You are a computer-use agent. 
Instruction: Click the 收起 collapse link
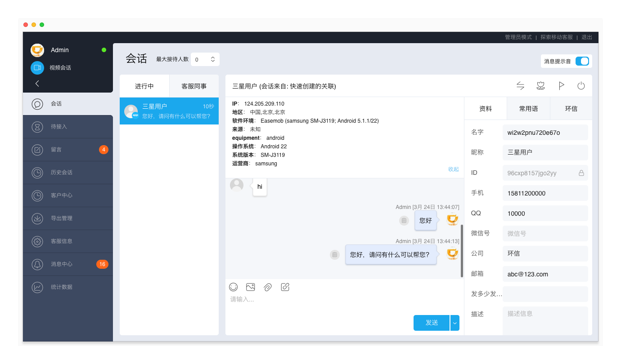pos(453,169)
